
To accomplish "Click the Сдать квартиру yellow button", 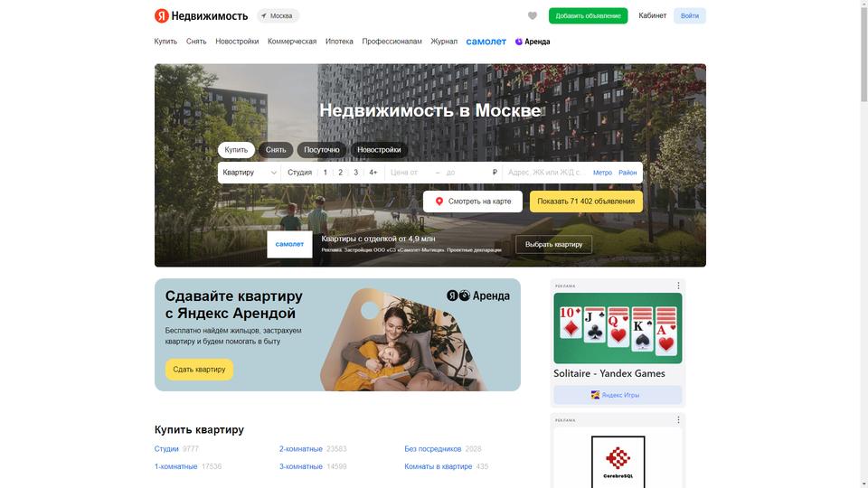I will tap(199, 369).
